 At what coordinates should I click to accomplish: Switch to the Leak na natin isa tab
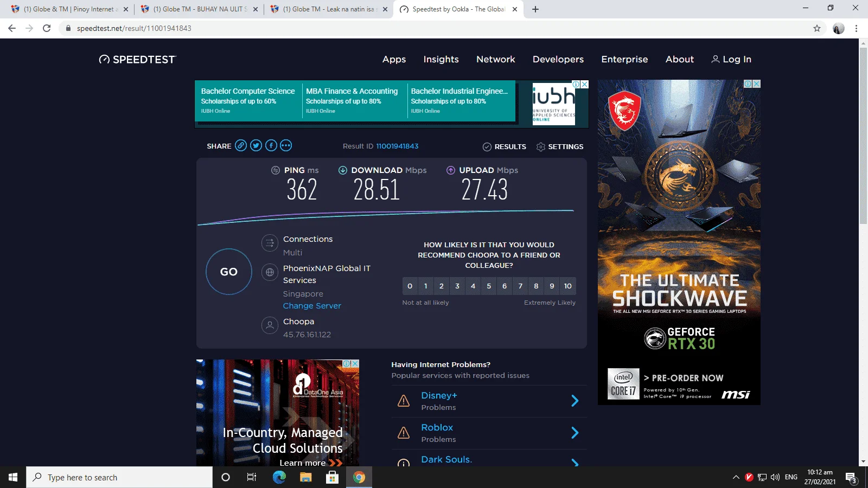pos(329,9)
